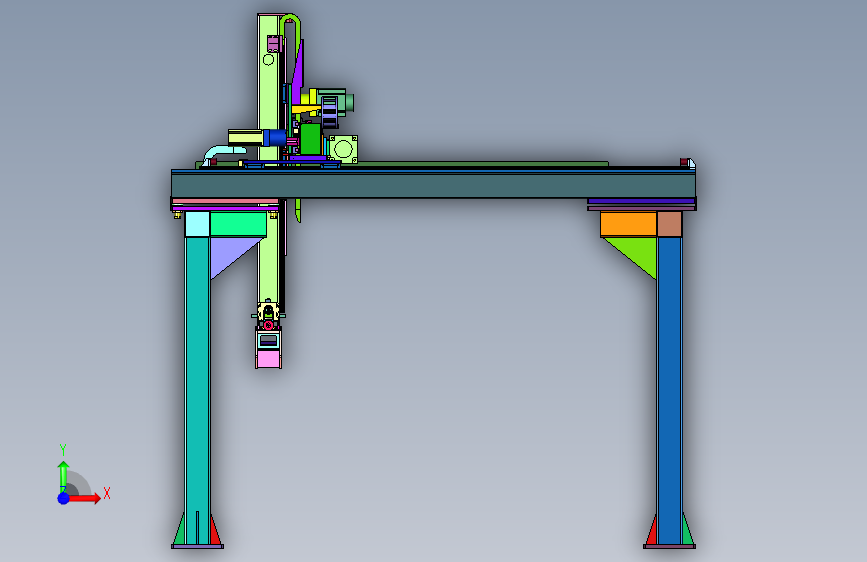Select the pink box at the vertical arm bottom

coord(269,358)
